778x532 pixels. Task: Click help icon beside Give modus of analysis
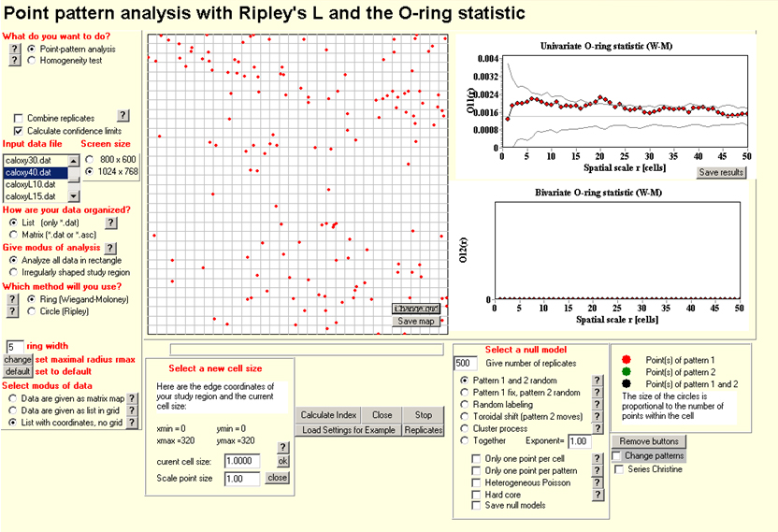click(x=110, y=247)
